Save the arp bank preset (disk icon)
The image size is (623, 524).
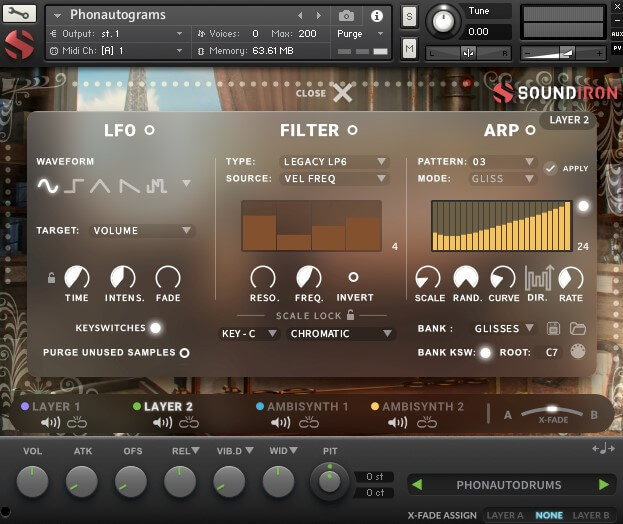553,329
